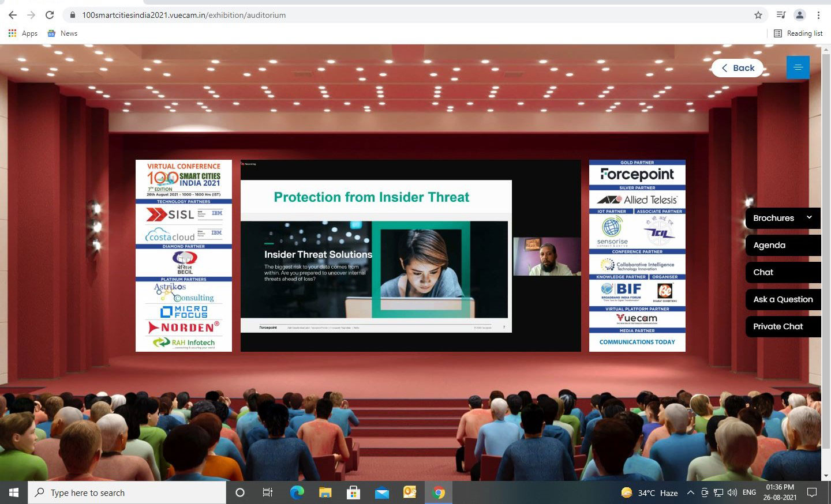Click the speaker webcam video
The image size is (831, 504).
tap(547, 256)
